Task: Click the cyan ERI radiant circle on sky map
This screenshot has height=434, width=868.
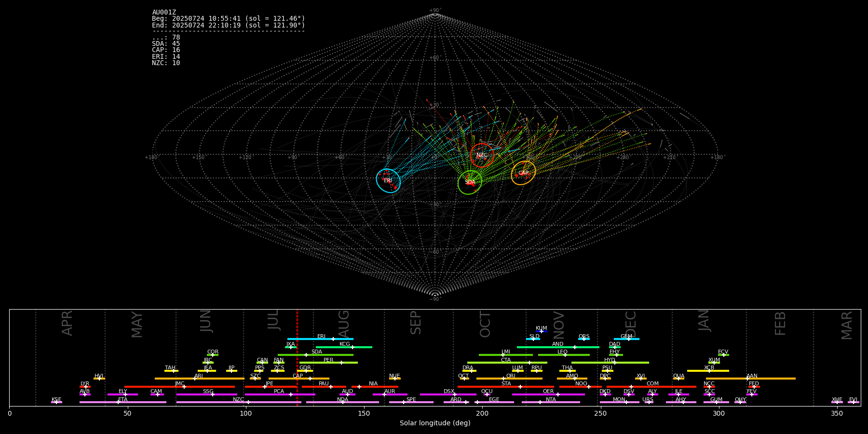Action: [x=388, y=180]
